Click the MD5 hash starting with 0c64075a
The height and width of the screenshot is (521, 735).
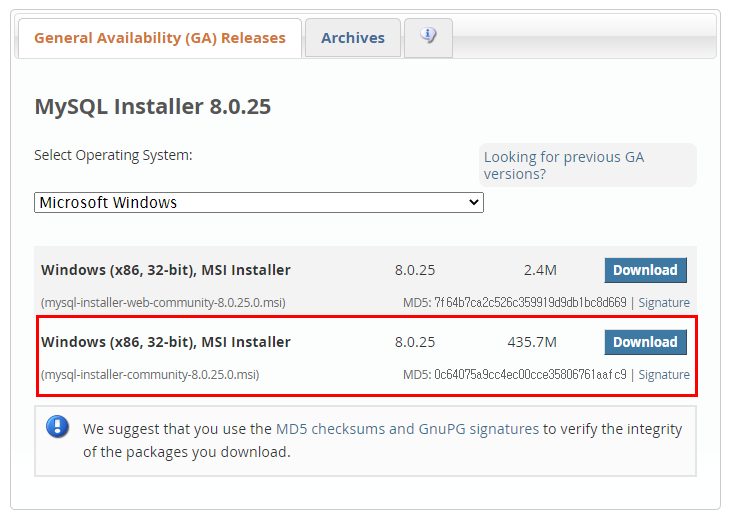click(x=530, y=375)
